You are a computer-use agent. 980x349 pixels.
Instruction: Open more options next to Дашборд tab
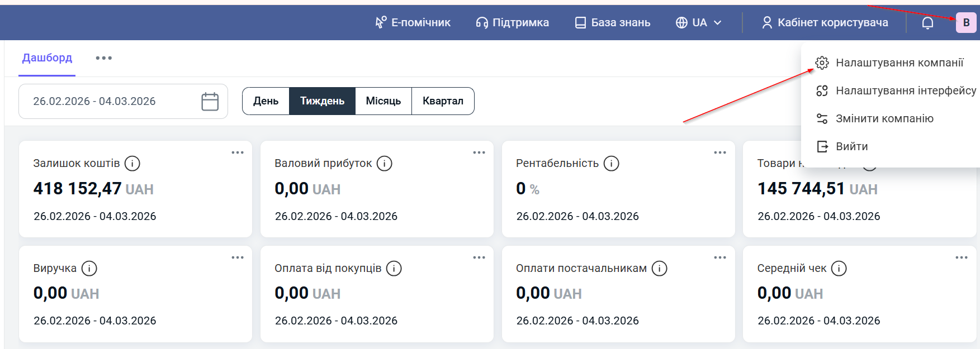(103, 58)
